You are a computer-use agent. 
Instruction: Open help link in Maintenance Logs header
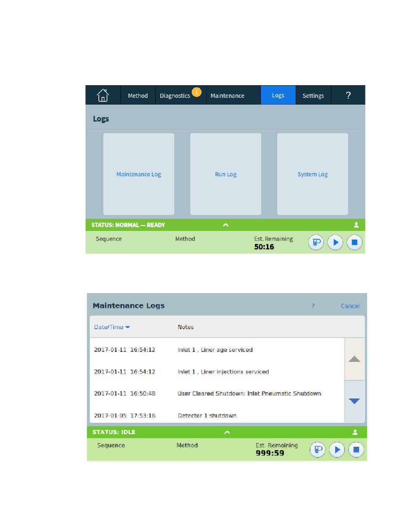coord(313,306)
